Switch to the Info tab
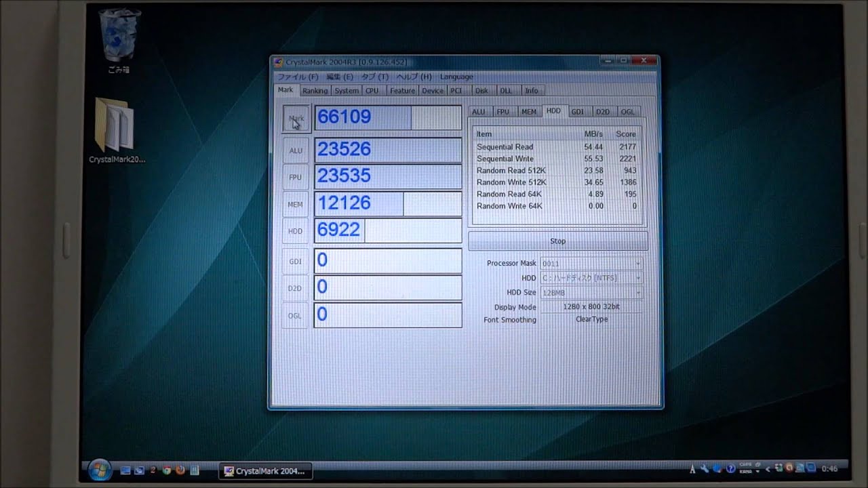 point(532,91)
